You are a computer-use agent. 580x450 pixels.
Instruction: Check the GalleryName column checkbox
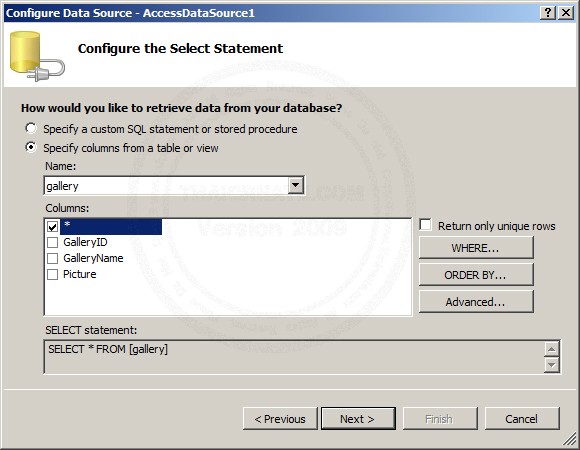coord(53,258)
